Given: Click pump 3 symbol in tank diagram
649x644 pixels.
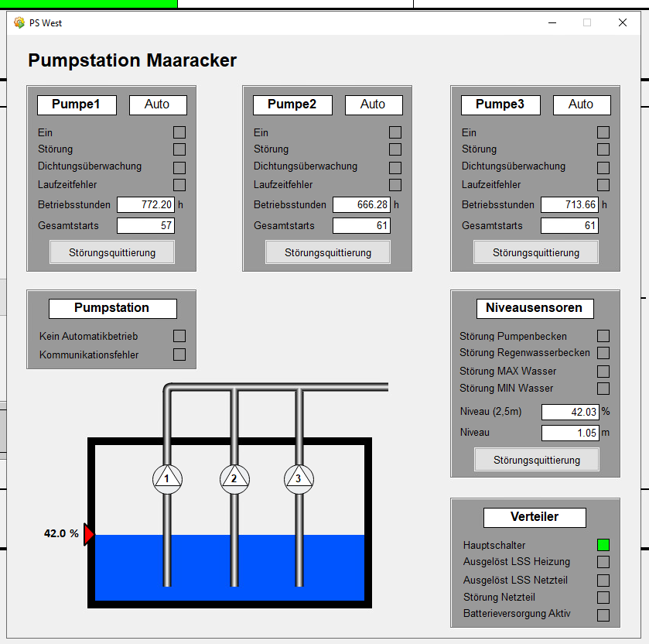Looking at the screenshot, I should click(x=298, y=480).
